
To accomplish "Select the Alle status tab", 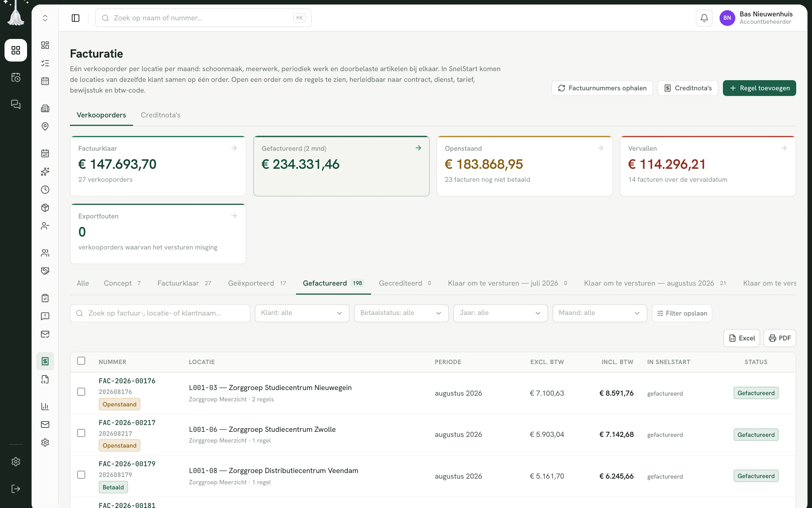I will pos(83,283).
